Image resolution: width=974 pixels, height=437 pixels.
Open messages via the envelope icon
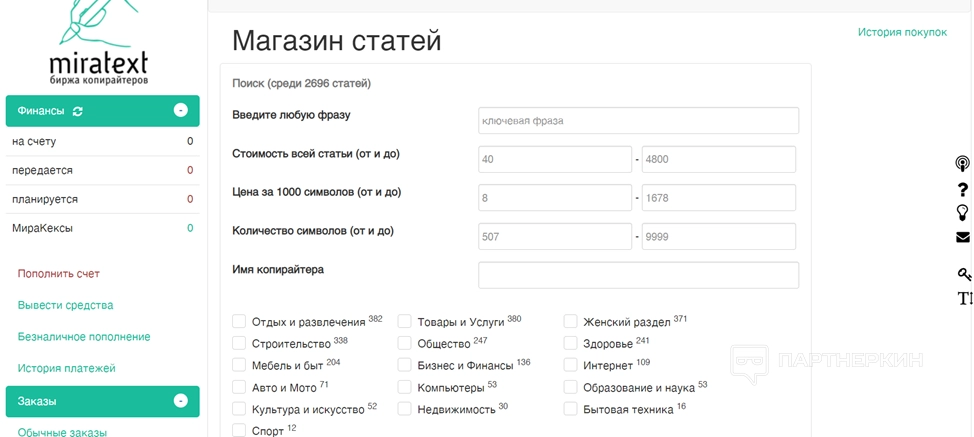click(962, 237)
